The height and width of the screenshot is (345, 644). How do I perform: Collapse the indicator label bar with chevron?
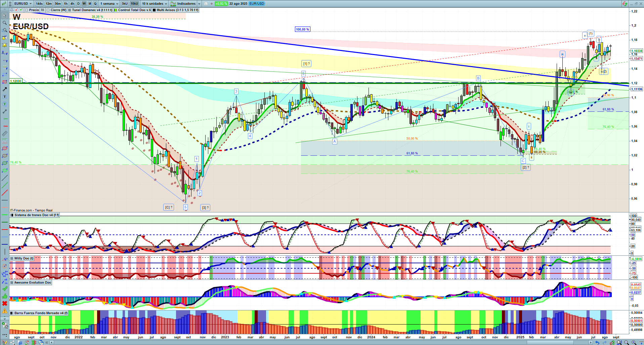pos(4,10)
